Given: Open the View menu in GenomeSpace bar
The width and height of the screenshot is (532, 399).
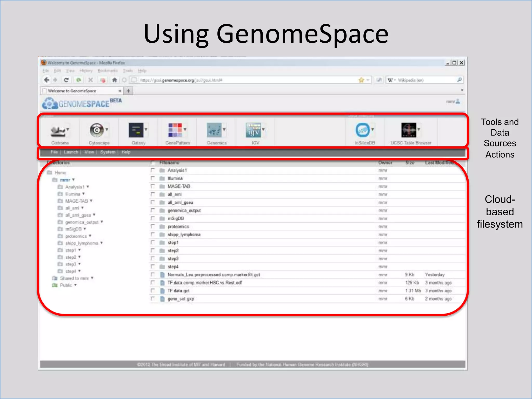Looking at the screenshot, I should (x=89, y=152).
